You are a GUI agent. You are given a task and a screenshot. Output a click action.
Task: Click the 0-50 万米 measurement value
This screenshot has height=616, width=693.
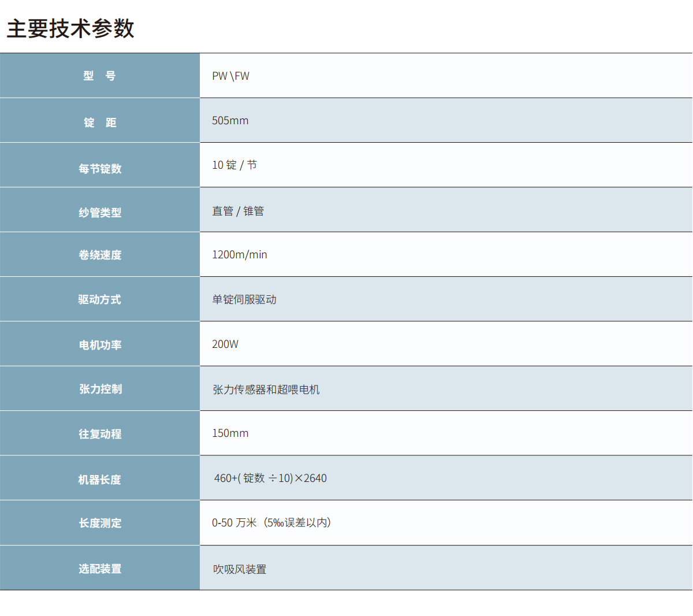coord(270,522)
